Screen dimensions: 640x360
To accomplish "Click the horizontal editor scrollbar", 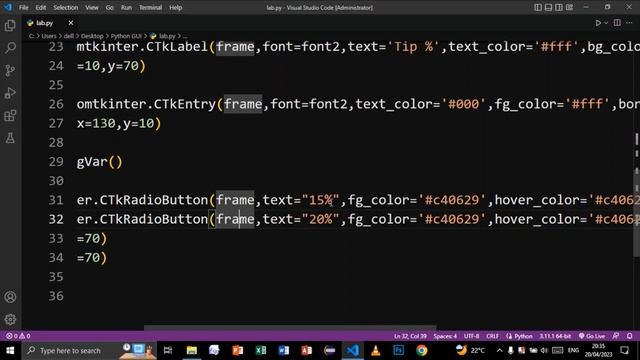I will [290, 327].
